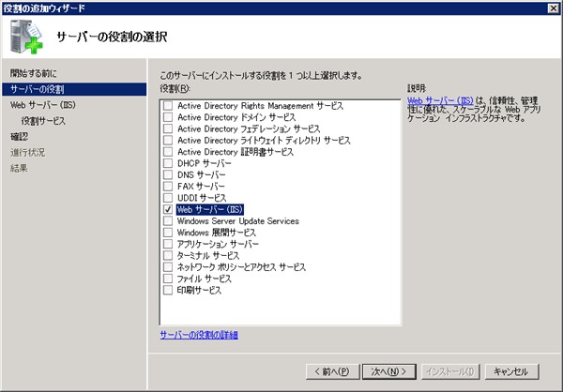The height and width of the screenshot is (392, 563).
Task: Tick the FAX サーバー checkbox
Action: point(168,187)
